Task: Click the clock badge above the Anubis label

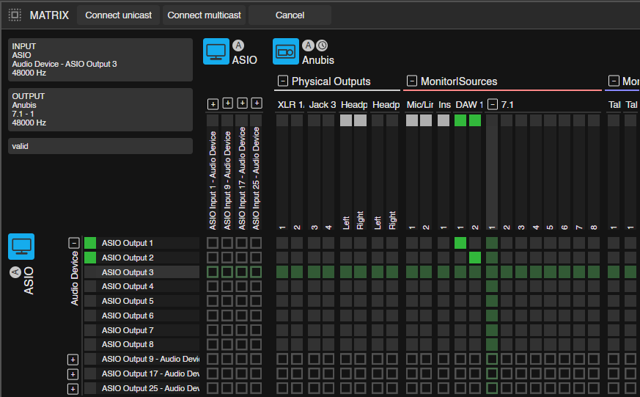Action: (x=322, y=45)
